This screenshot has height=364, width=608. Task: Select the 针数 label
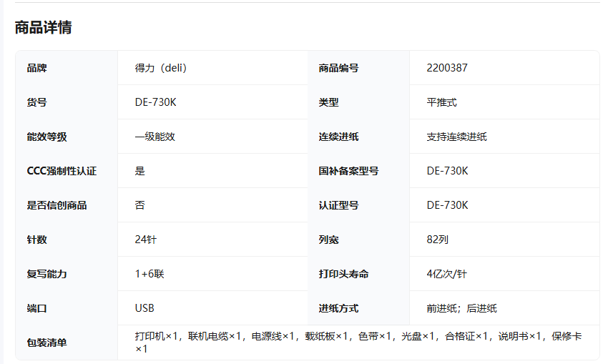click(x=36, y=240)
